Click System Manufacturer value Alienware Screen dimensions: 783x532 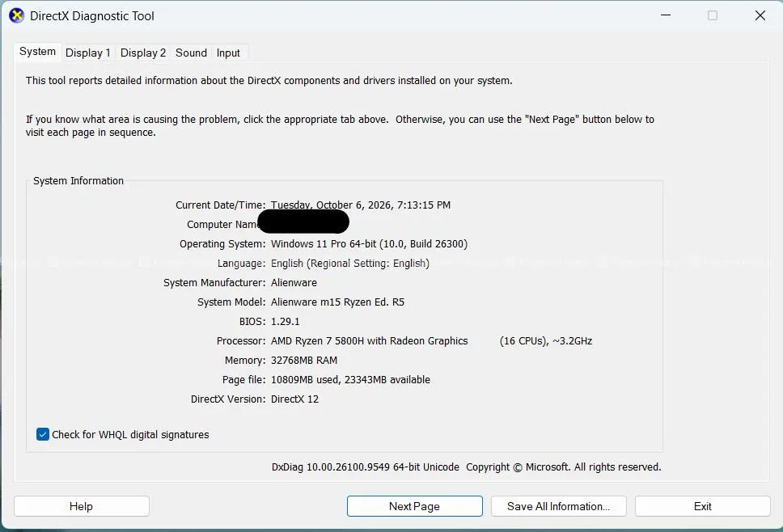coord(294,282)
